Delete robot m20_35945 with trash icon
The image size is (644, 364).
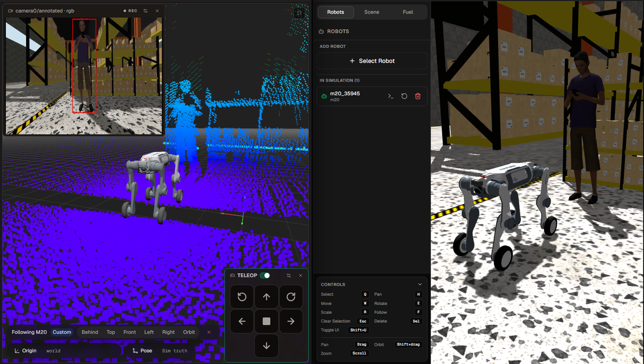point(418,96)
